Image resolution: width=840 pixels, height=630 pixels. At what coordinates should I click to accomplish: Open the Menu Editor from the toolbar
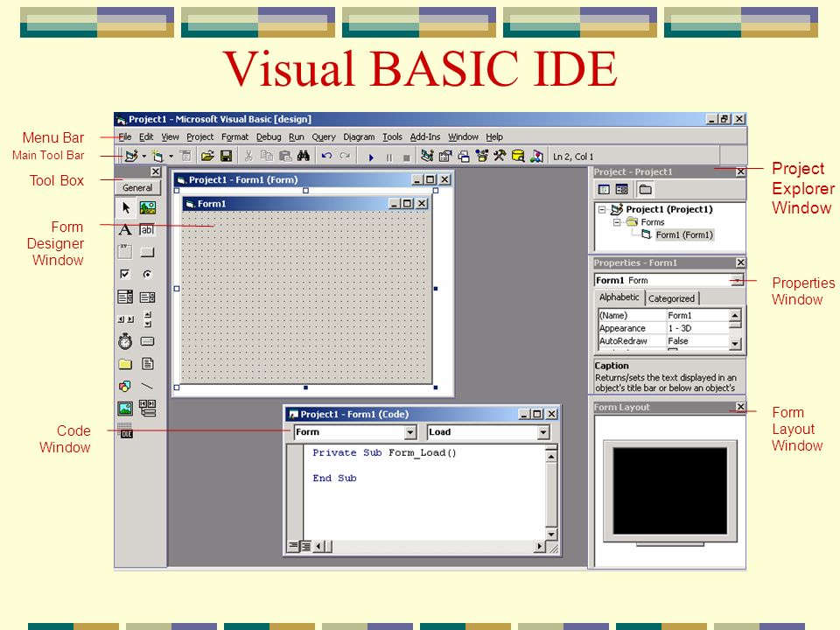pyautogui.click(x=185, y=156)
